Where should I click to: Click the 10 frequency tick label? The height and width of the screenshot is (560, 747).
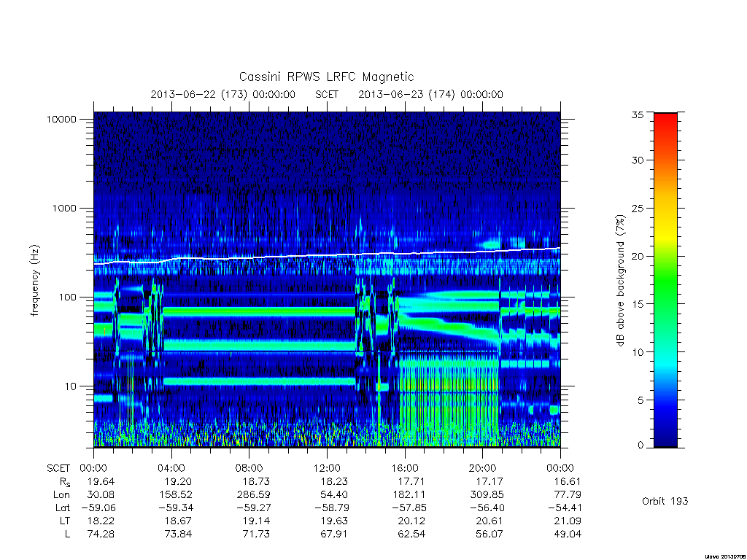[x=71, y=386]
